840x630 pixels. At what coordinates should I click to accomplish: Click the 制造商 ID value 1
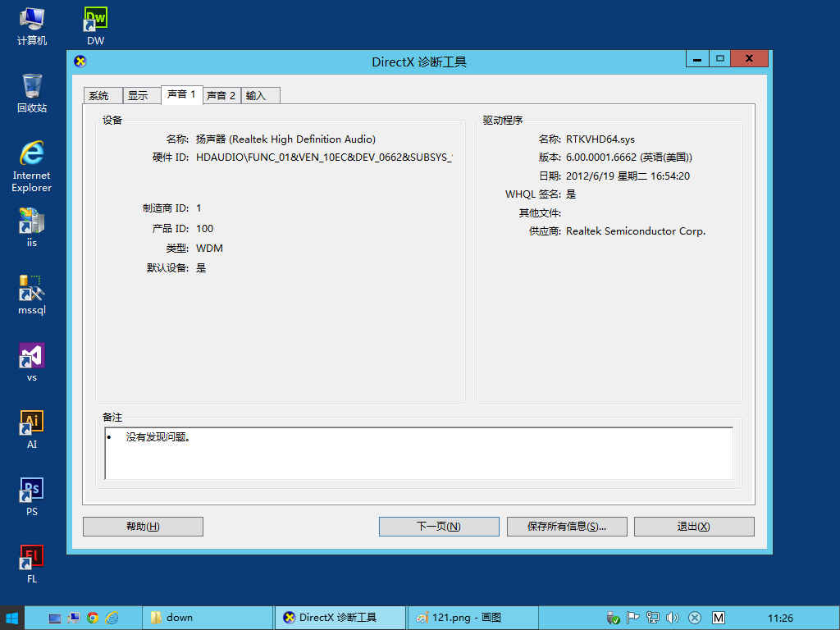[x=199, y=208]
